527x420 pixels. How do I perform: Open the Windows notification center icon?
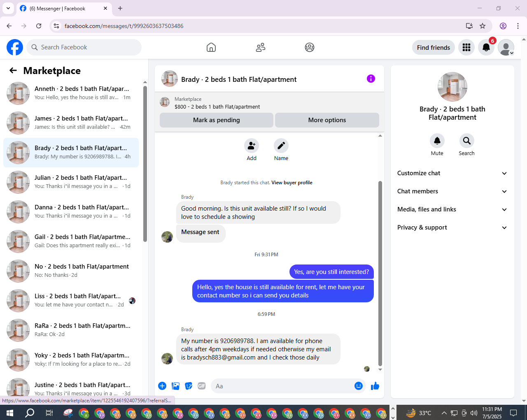513,413
